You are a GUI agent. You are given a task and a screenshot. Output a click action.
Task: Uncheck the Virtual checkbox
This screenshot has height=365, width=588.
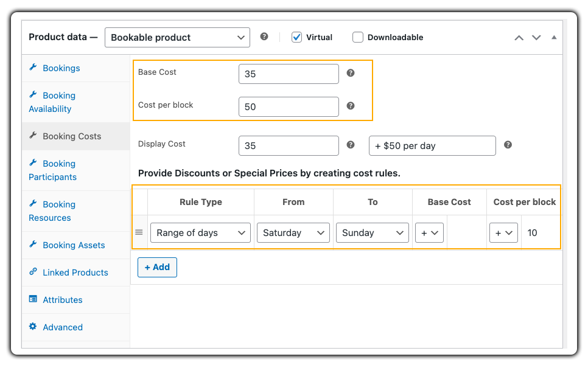pyautogui.click(x=296, y=38)
